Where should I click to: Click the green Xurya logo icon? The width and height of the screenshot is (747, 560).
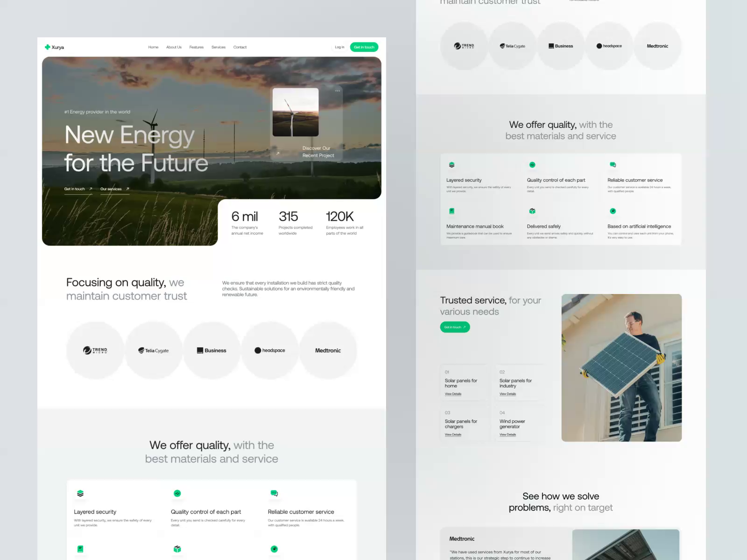tap(47, 47)
